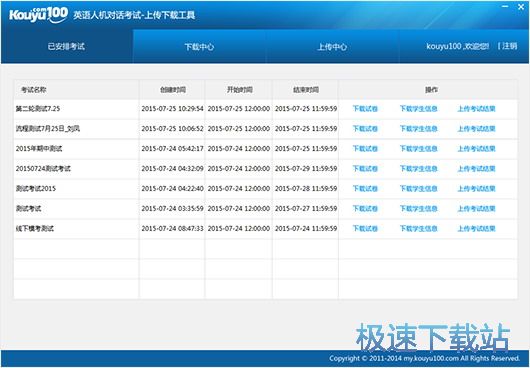Click created time 2015-07-24 04:22:40

tap(172, 189)
